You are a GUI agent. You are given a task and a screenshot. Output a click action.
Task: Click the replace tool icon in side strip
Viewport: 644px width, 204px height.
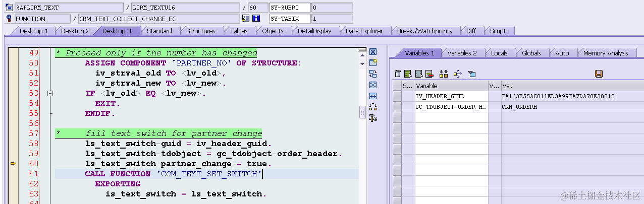[x=373, y=74]
